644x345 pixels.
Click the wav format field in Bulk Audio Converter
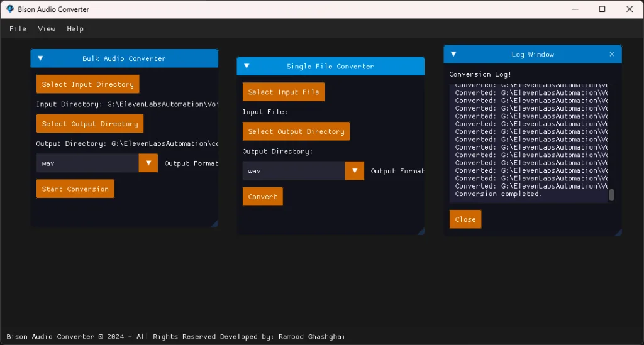pyautogui.click(x=87, y=163)
